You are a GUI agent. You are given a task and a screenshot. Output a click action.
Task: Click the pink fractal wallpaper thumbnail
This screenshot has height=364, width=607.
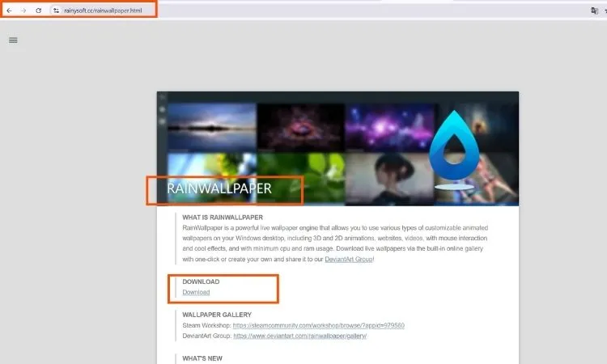[300, 127]
